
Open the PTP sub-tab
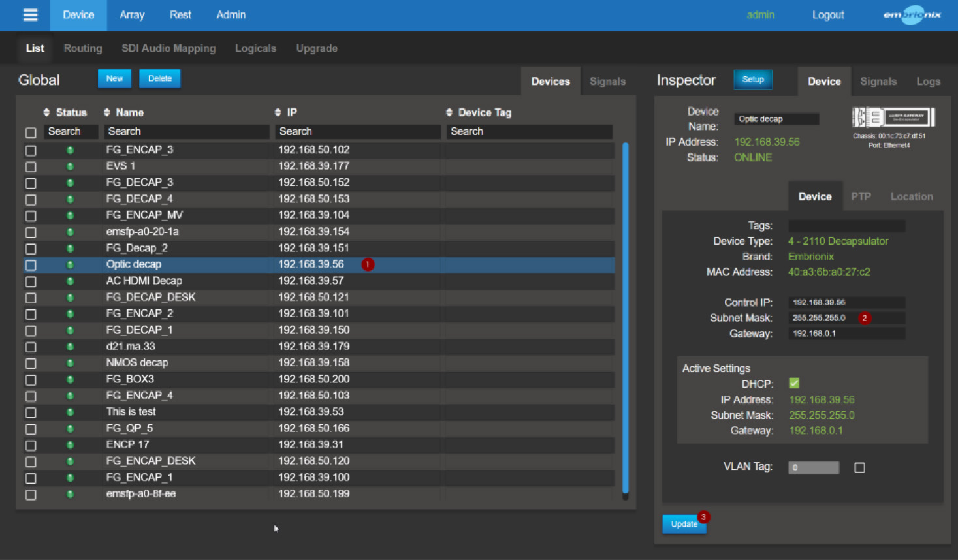pyautogui.click(x=861, y=196)
